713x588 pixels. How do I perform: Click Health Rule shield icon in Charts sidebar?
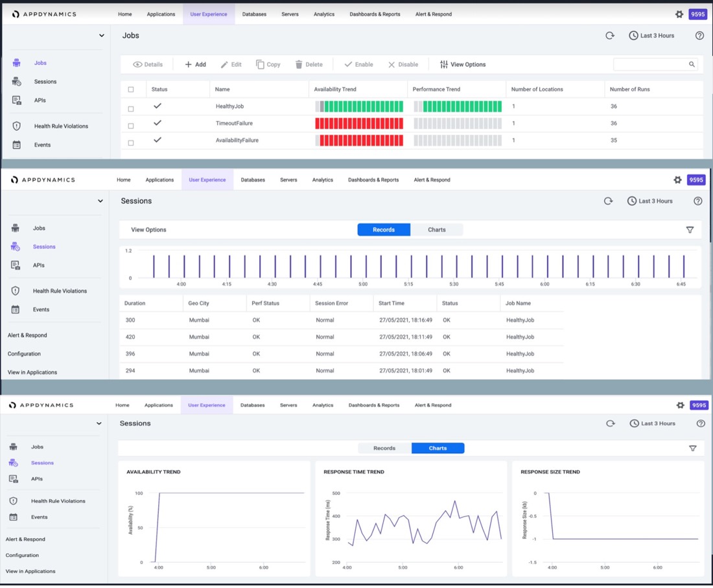click(x=14, y=500)
